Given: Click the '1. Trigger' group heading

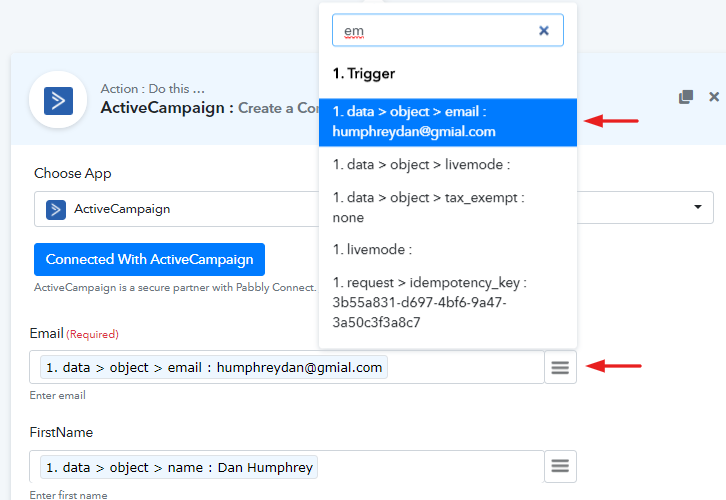Looking at the screenshot, I should point(364,74).
